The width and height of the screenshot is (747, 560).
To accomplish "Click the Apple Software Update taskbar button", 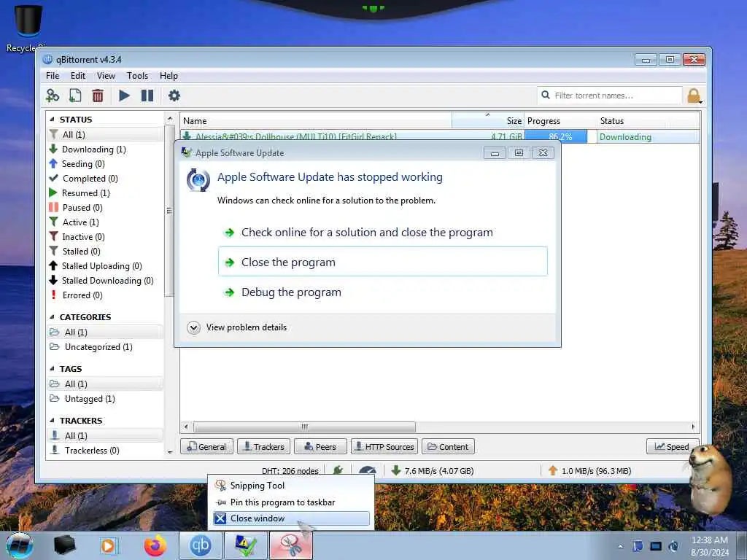I will pyautogui.click(x=245, y=545).
